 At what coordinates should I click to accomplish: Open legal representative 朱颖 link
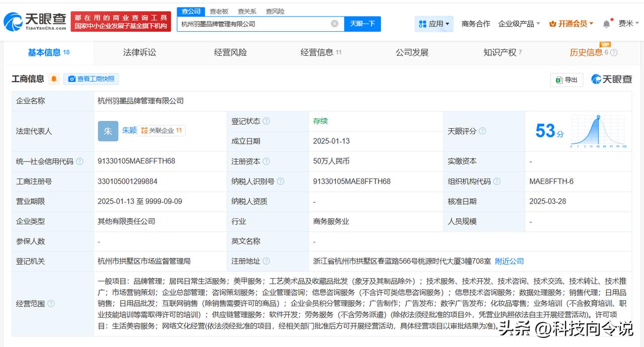click(129, 130)
